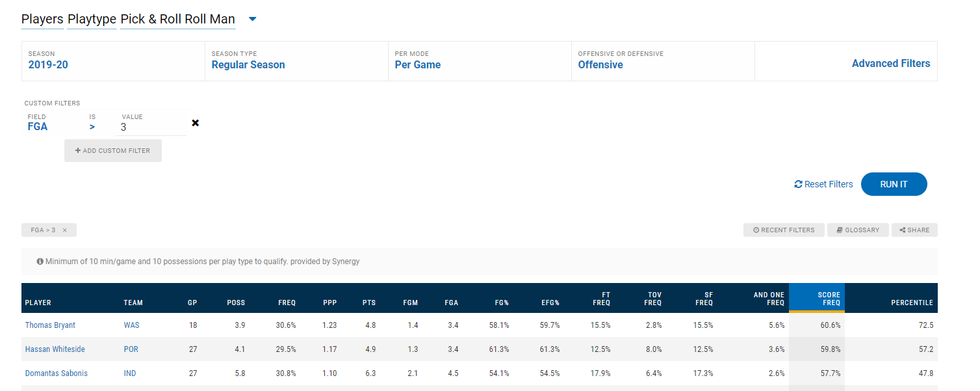The width and height of the screenshot is (980, 391).
Task: Expand Advanced Filters
Action: coord(890,63)
